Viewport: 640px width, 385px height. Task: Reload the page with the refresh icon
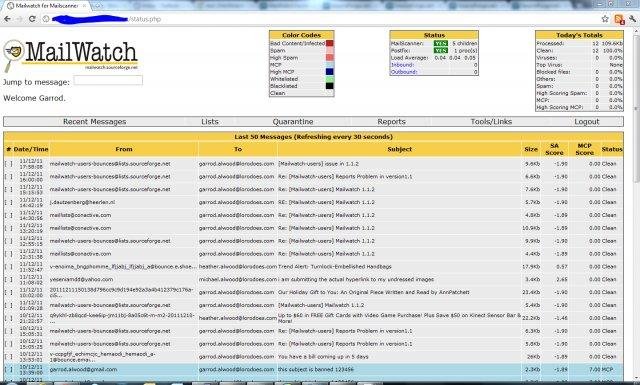point(32,19)
